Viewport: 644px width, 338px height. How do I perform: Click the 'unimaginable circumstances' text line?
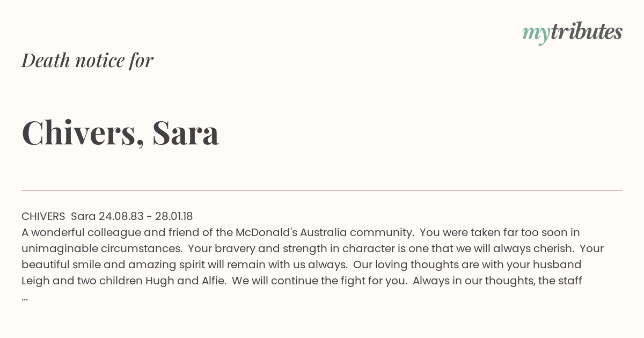tap(101, 248)
